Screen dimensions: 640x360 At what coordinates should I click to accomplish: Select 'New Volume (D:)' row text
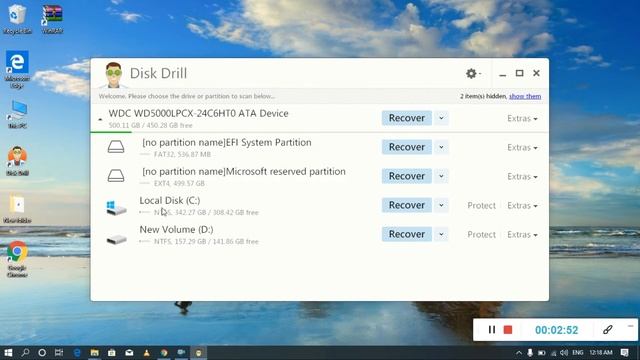point(176,229)
